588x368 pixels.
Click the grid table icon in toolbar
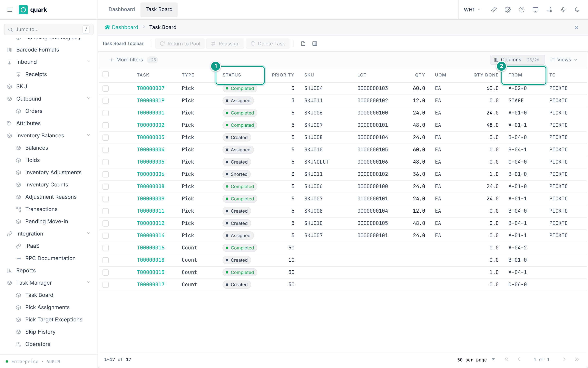(314, 44)
